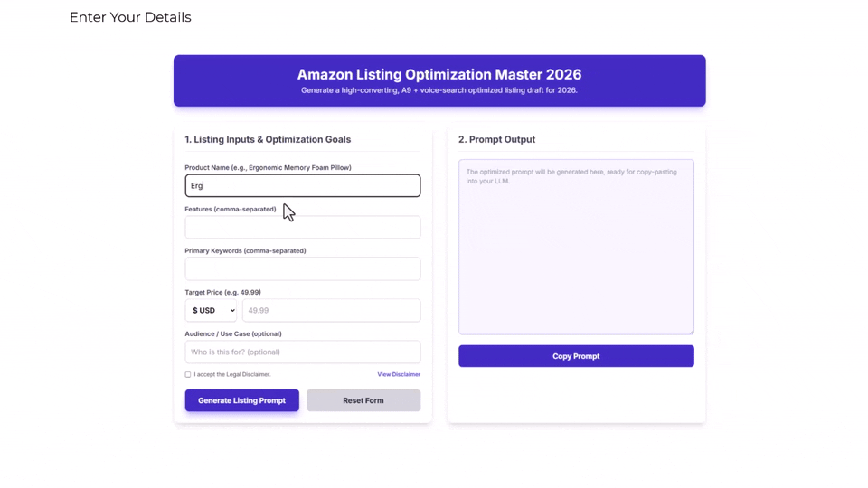Check the Legal Disclaimer acceptance checkbox
Image resolution: width=868 pixels, height=488 pixels.
(188, 374)
